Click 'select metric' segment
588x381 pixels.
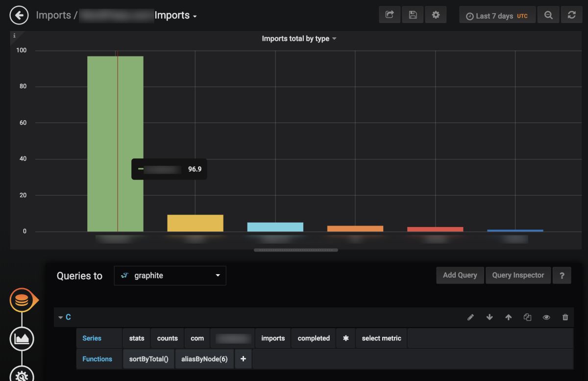click(x=381, y=338)
